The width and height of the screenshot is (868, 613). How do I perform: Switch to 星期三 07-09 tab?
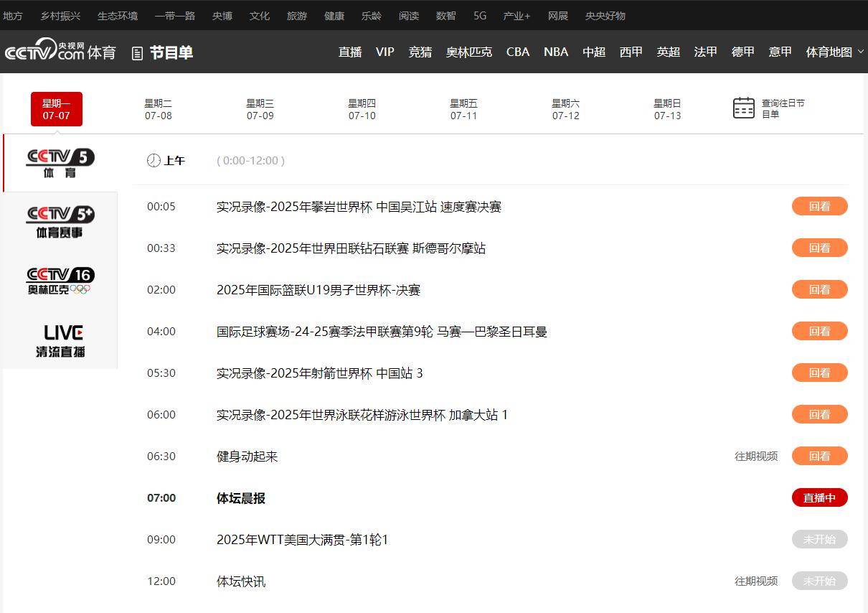click(x=260, y=109)
